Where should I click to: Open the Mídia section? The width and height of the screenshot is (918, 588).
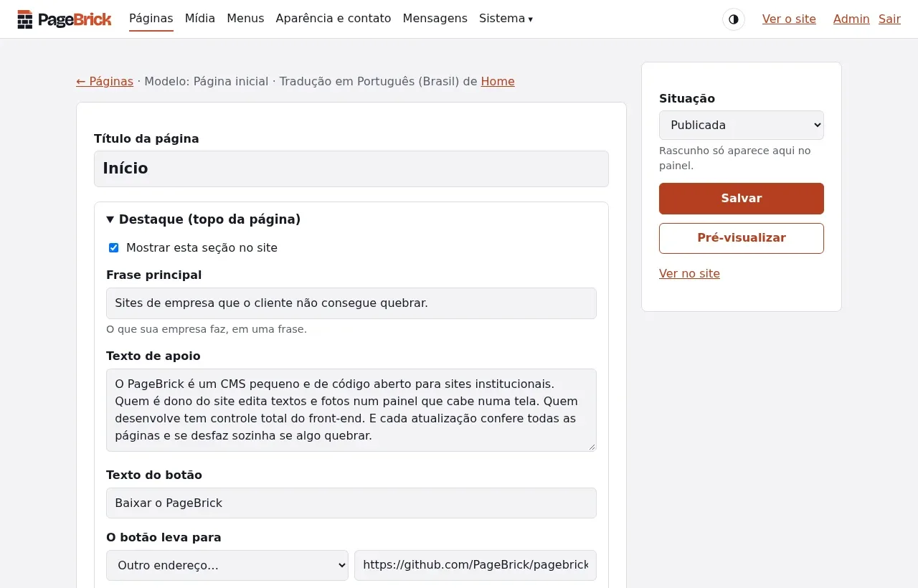tap(200, 19)
